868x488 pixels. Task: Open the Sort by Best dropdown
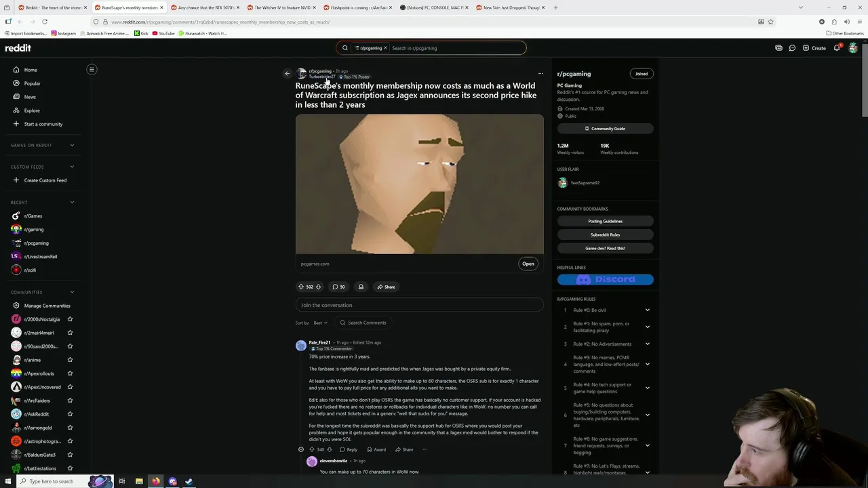click(x=320, y=323)
